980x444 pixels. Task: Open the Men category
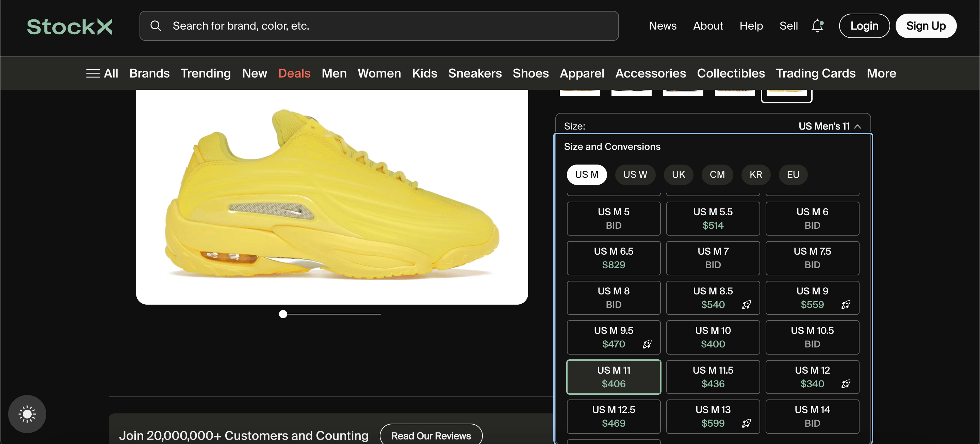(334, 73)
